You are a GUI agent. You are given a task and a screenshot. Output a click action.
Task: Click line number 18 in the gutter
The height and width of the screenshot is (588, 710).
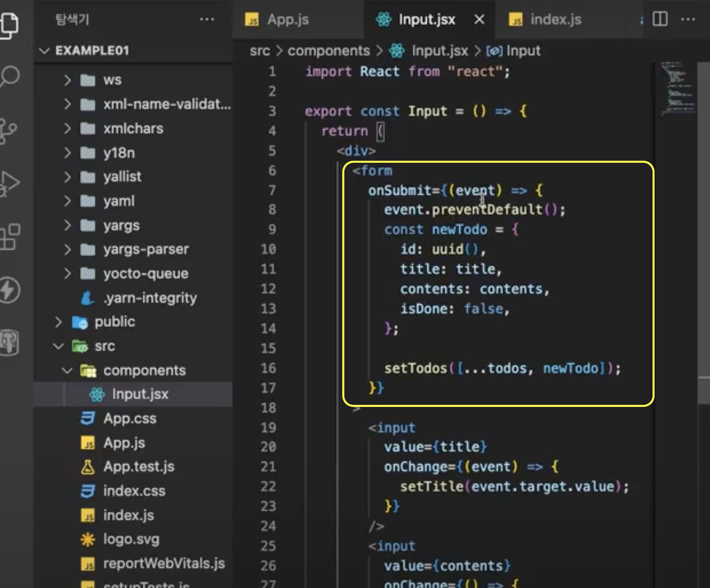coord(268,408)
